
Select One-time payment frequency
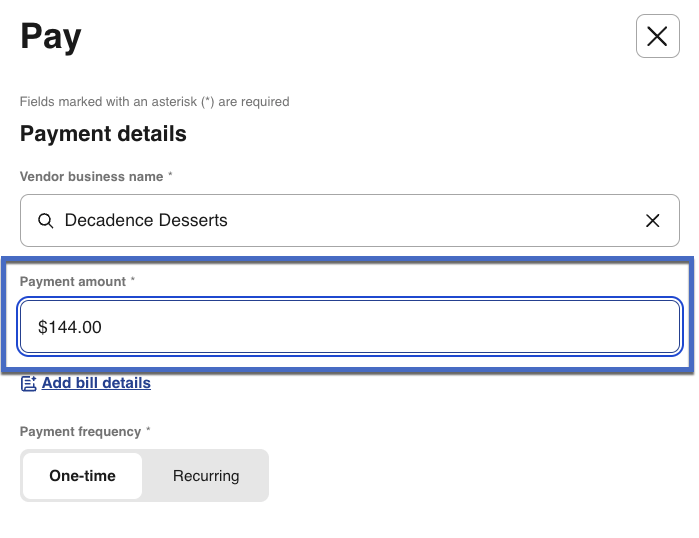click(x=82, y=476)
